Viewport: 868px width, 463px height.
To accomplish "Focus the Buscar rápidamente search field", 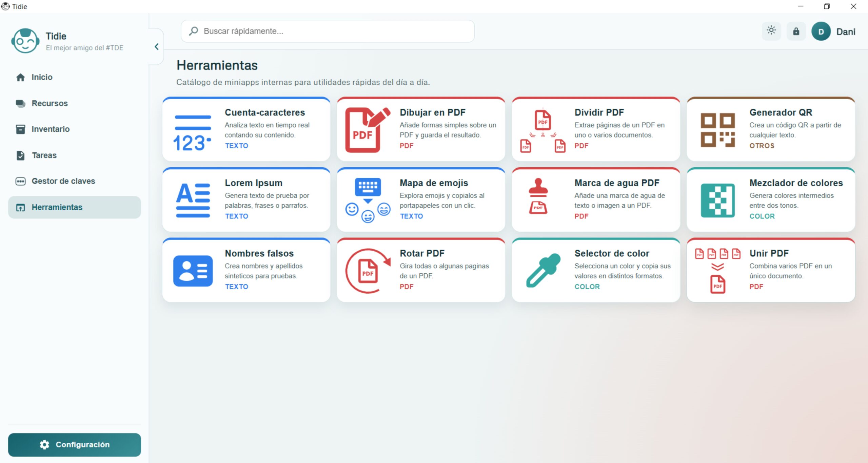I will pos(327,31).
